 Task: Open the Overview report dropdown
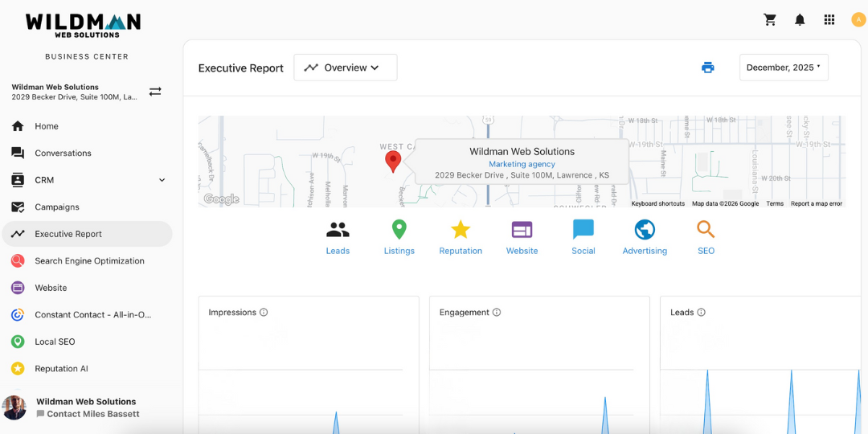pyautogui.click(x=346, y=68)
